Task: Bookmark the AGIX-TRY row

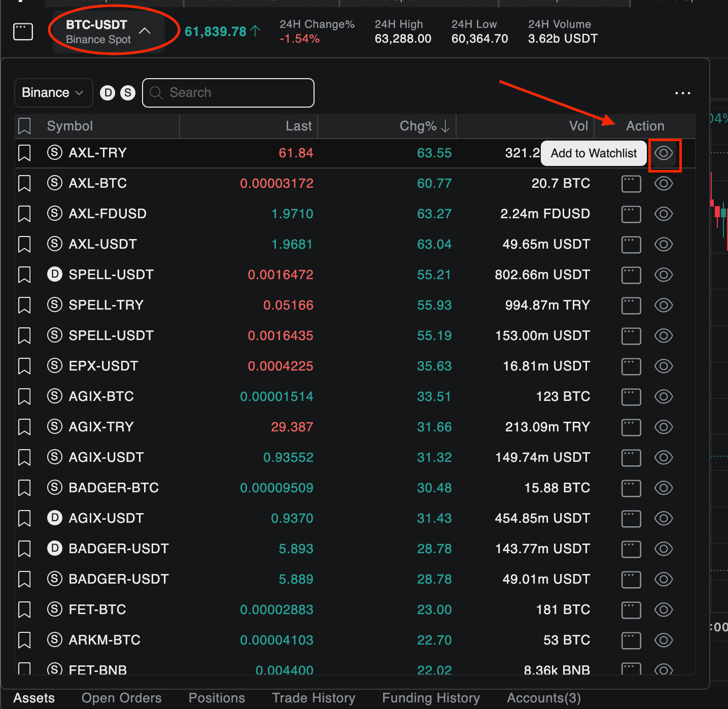Action: click(24, 427)
